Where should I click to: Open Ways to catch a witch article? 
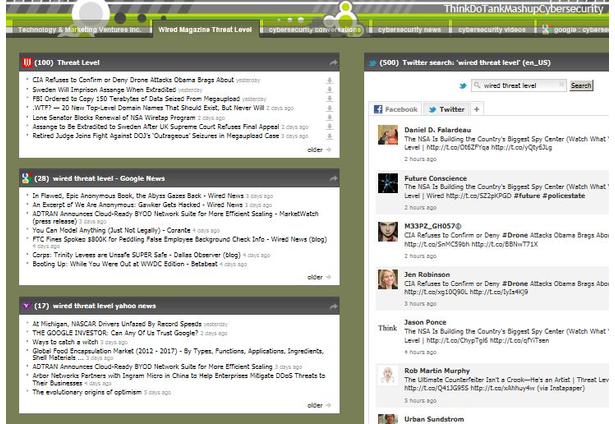coord(65,342)
